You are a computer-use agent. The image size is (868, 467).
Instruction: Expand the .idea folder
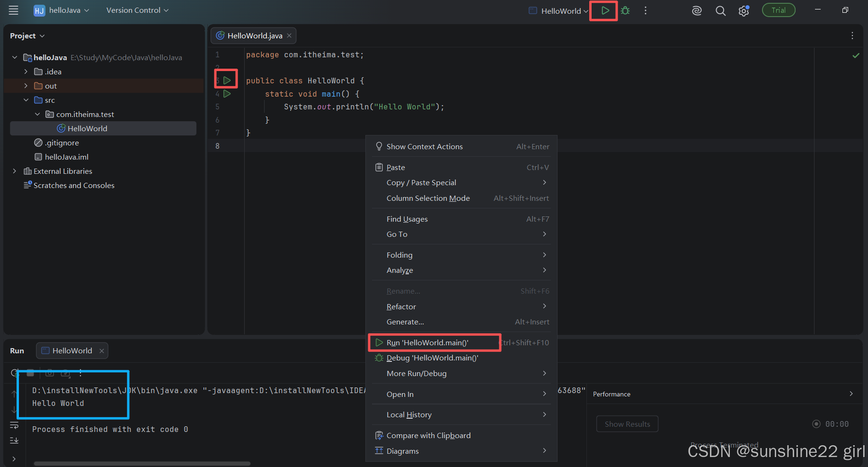click(x=26, y=72)
